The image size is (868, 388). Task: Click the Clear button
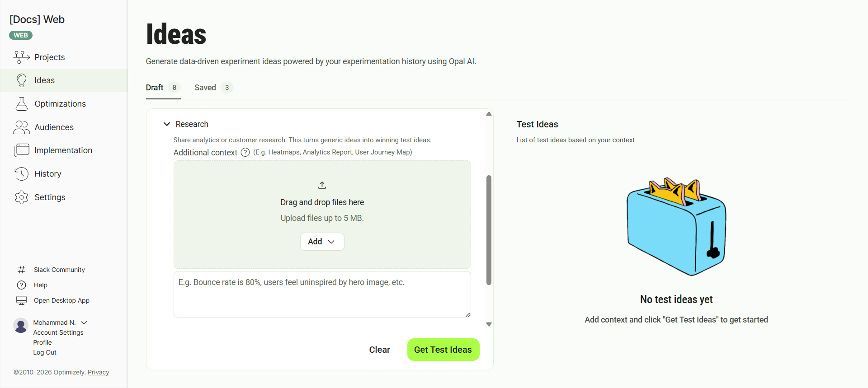pyautogui.click(x=379, y=350)
